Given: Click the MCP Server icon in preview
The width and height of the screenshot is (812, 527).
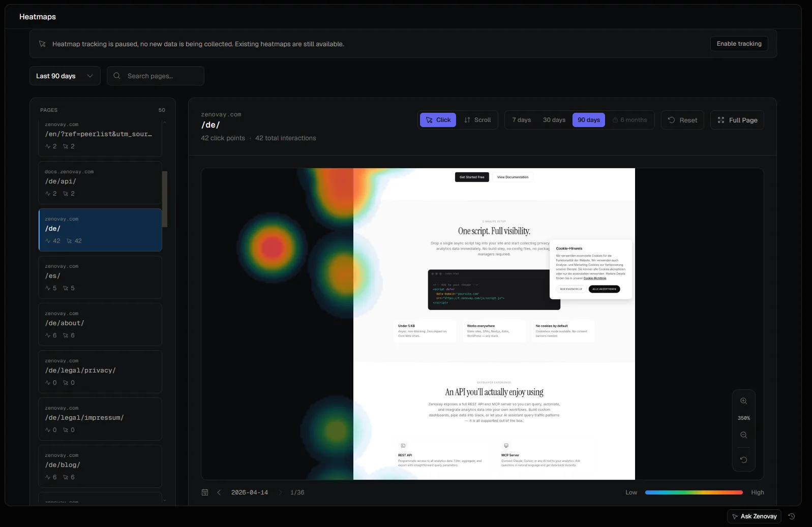Looking at the screenshot, I should coord(506,446).
